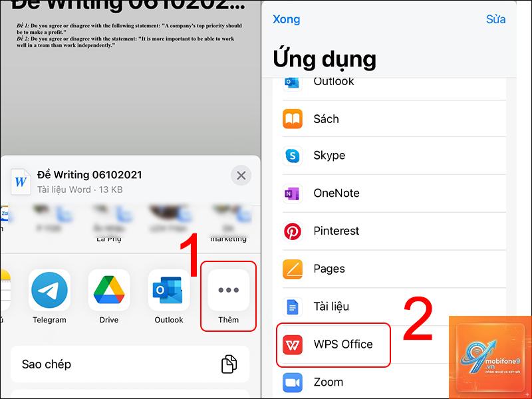Tap the Pages label
The image size is (532, 399).
[329, 269]
